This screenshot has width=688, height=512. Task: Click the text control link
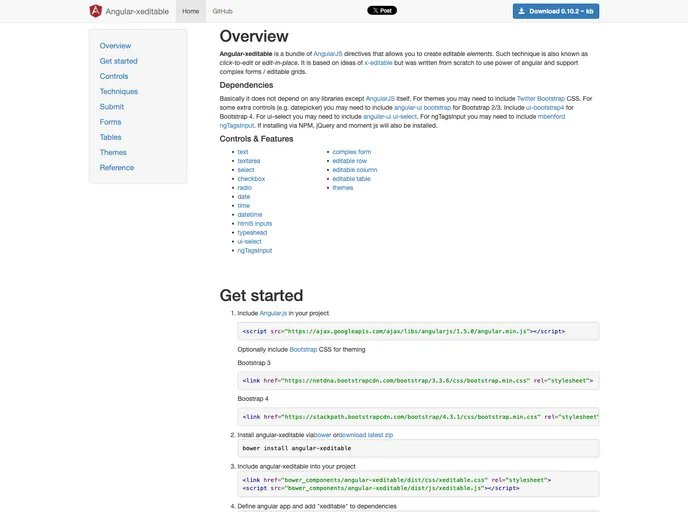pos(243,152)
